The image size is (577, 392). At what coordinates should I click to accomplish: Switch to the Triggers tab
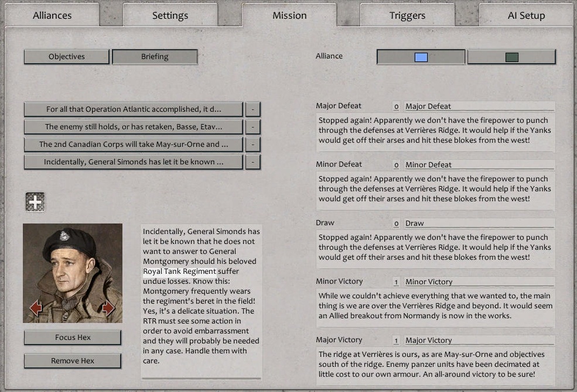[407, 15]
